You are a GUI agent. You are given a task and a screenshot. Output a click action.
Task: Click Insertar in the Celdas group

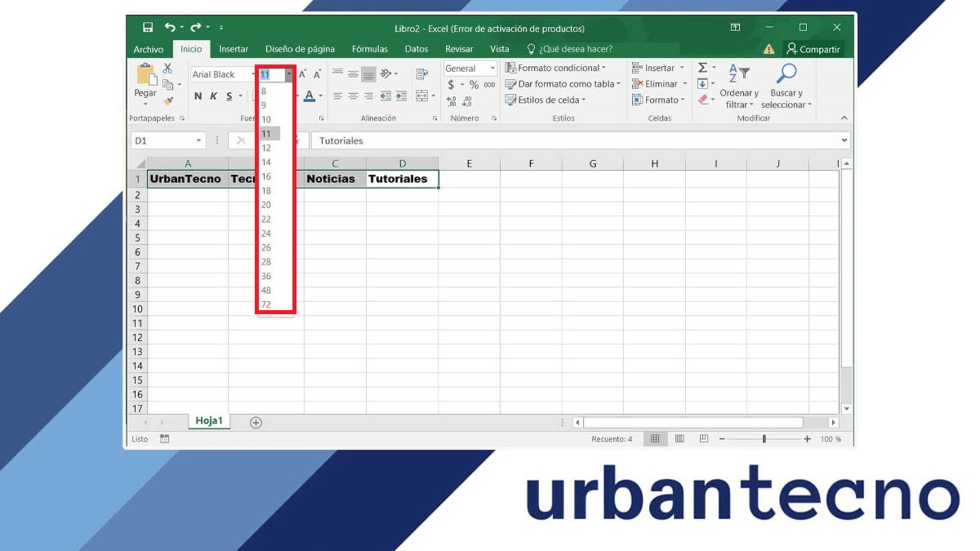(658, 68)
